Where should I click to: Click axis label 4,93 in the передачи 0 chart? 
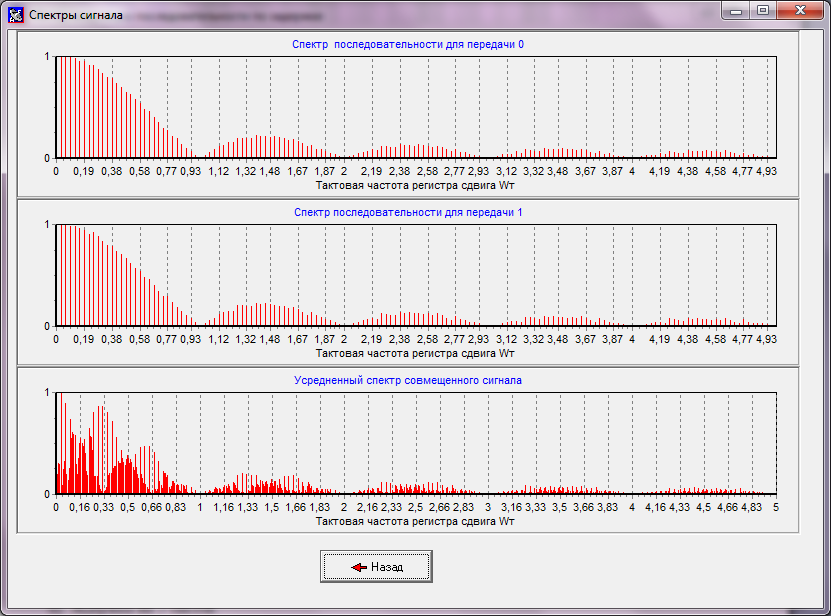(766, 171)
